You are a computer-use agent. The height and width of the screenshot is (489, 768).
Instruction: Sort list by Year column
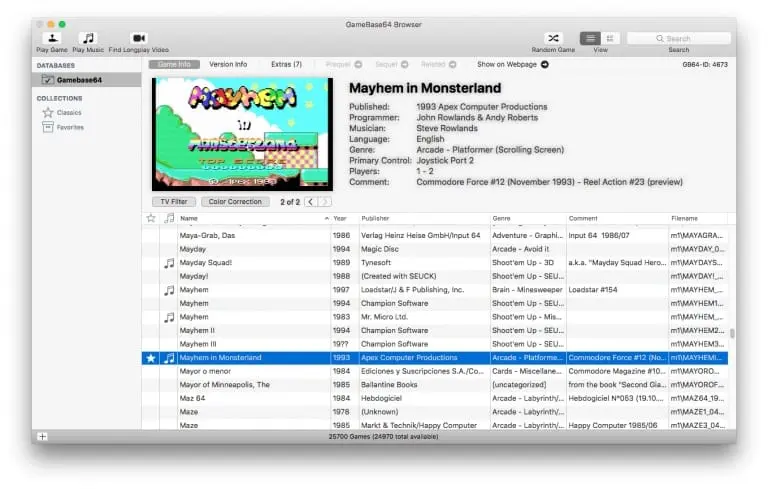click(345, 218)
